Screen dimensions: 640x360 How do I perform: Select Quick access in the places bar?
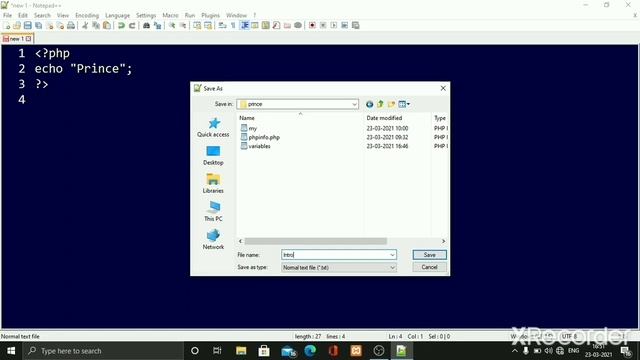point(213,127)
